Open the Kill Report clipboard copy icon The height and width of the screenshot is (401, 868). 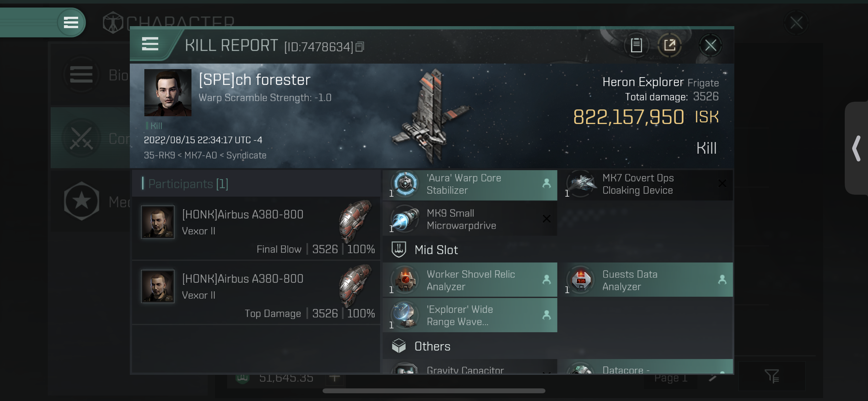click(x=636, y=46)
